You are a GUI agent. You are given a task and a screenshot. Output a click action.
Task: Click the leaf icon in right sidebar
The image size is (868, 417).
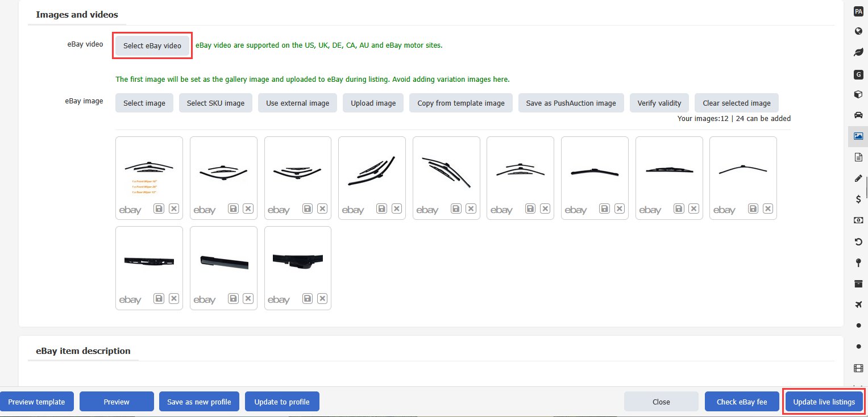coord(858,52)
